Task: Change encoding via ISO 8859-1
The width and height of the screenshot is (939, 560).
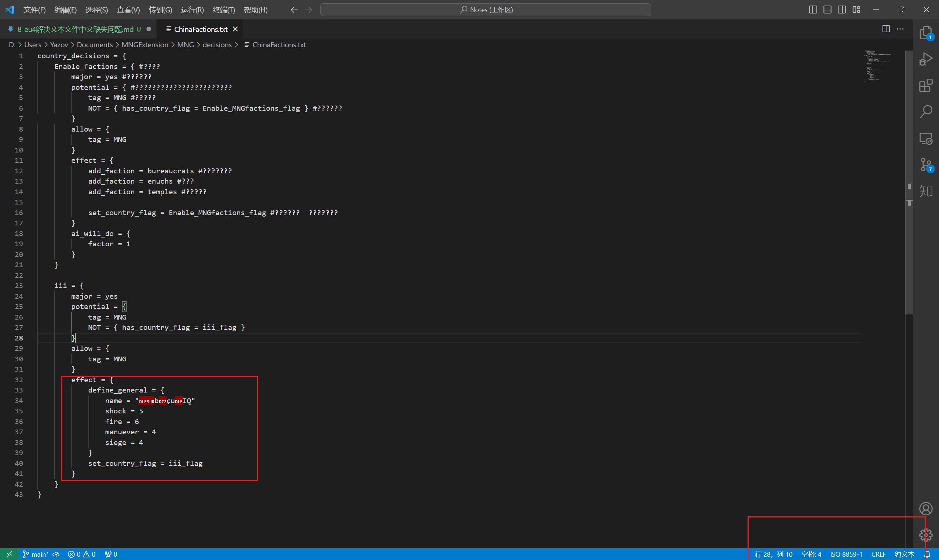Action: tap(846, 555)
